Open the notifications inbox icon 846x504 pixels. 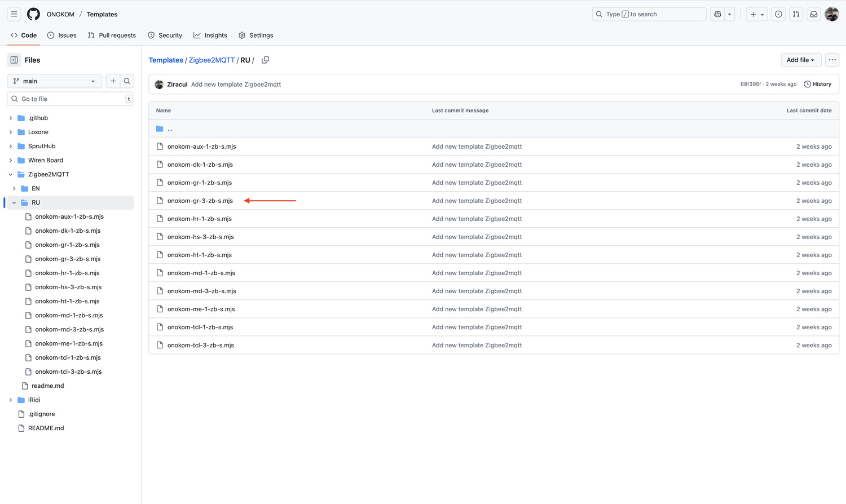pos(813,14)
